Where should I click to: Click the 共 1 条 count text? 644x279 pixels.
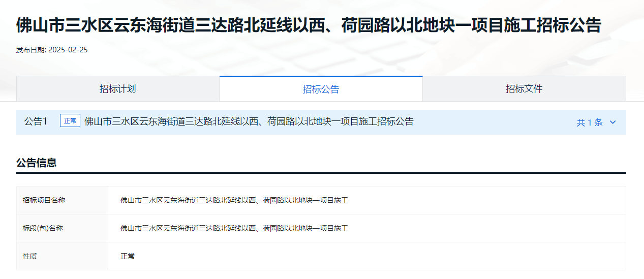590,122
